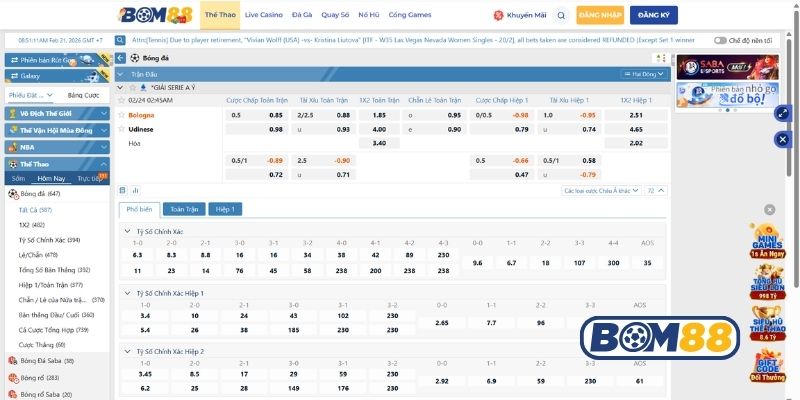
Task: Click the Khuyến Mãi promotion icon
Action: click(x=498, y=15)
